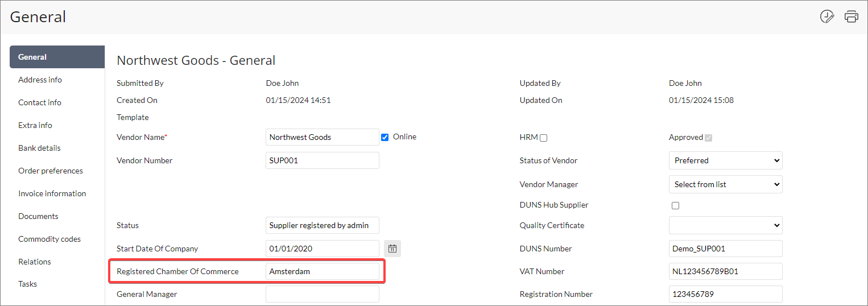This screenshot has width=868, height=306.
Task: Click the Vendor Number field SUP001
Action: click(323, 160)
